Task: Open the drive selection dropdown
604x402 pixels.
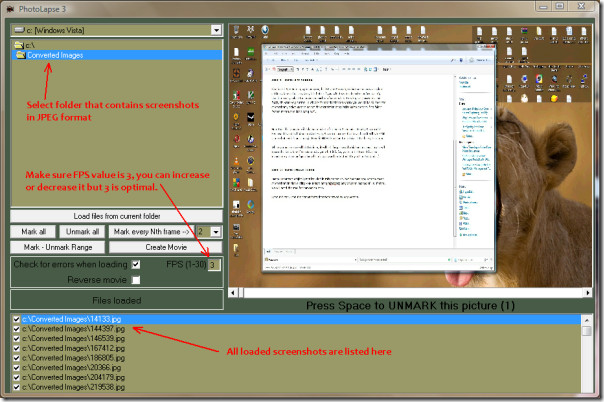Action: click(x=216, y=30)
